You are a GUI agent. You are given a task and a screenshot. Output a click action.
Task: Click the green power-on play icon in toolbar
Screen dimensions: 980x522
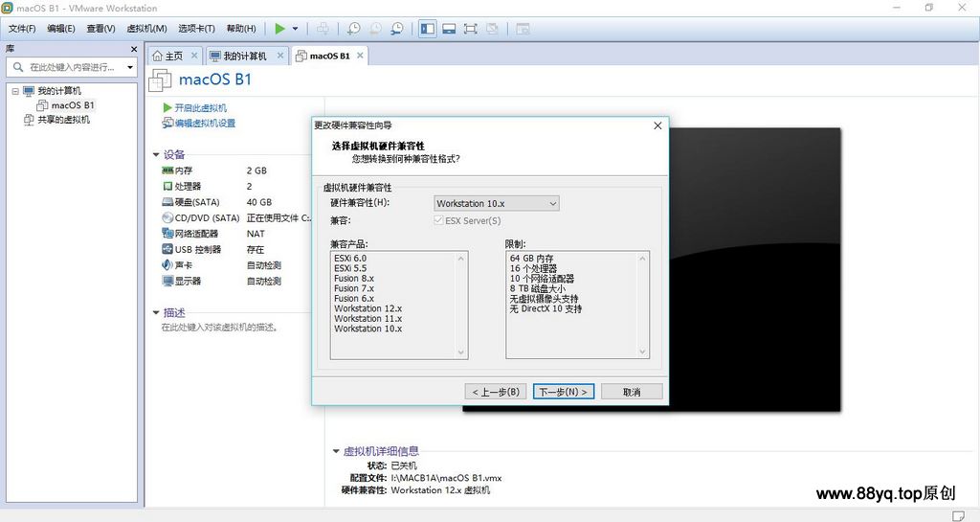coord(280,28)
